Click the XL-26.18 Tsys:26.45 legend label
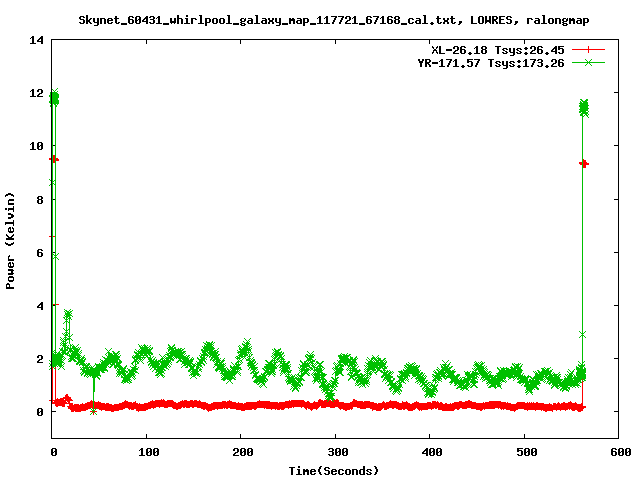Viewport: 640px width, 480px height. (498, 50)
